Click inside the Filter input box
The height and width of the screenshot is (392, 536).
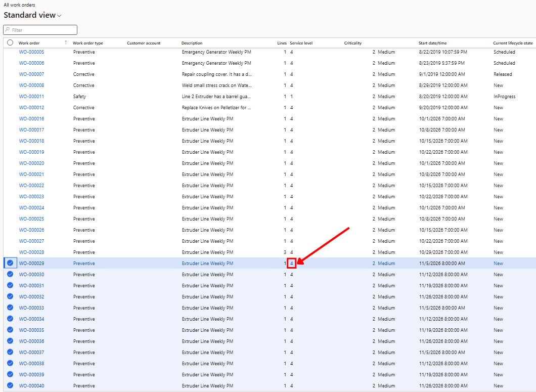point(40,30)
